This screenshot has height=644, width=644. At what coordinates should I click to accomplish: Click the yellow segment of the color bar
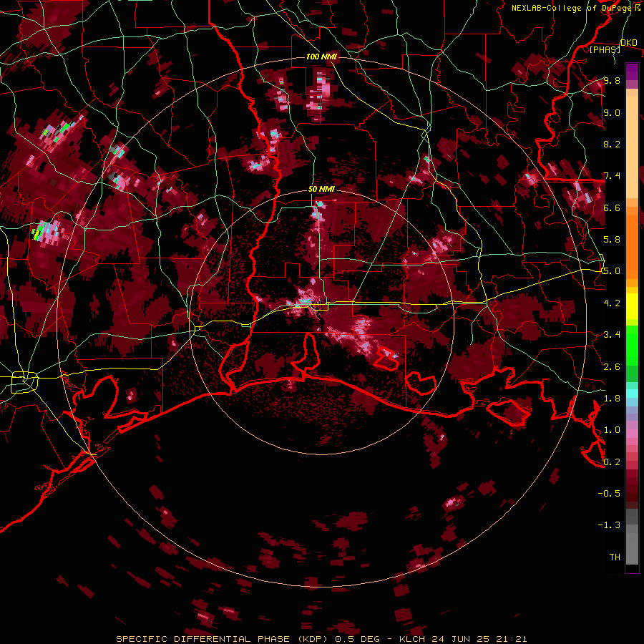632,306
